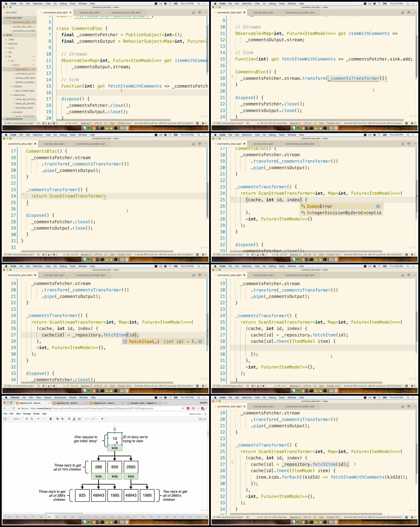The width and height of the screenshot is (420, 527).
Task: Open draw.io insert plus dropdown
Action: (103, 419)
